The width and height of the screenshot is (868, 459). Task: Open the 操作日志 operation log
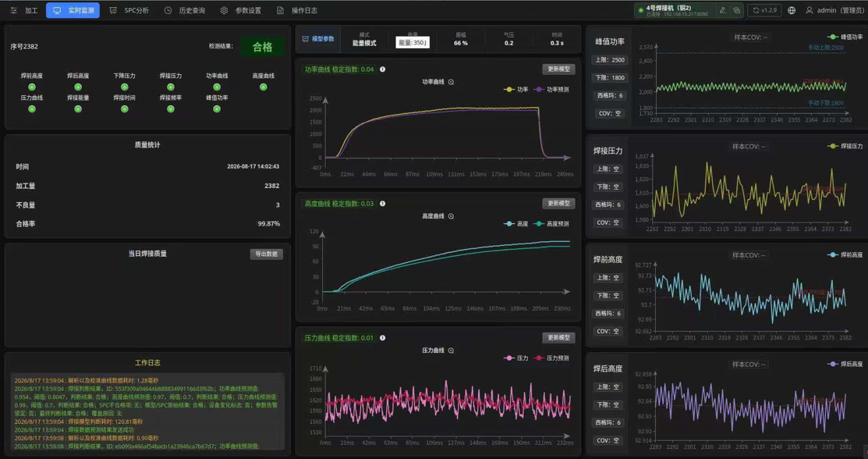click(296, 10)
